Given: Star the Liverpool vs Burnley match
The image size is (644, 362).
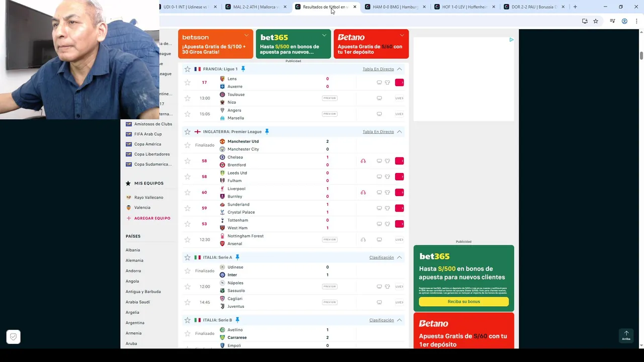Looking at the screenshot, I should 187,193.
